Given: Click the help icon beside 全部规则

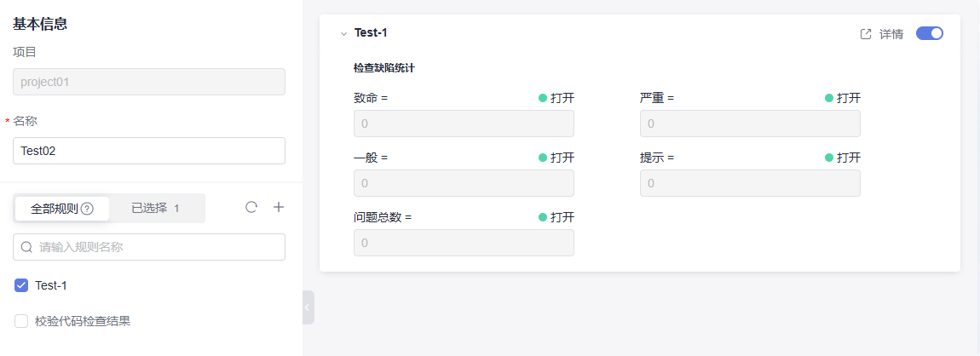Looking at the screenshot, I should click(87, 209).
